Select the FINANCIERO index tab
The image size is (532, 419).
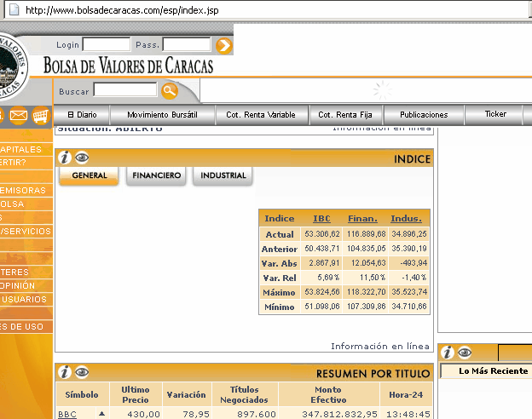tap(156, 175)
